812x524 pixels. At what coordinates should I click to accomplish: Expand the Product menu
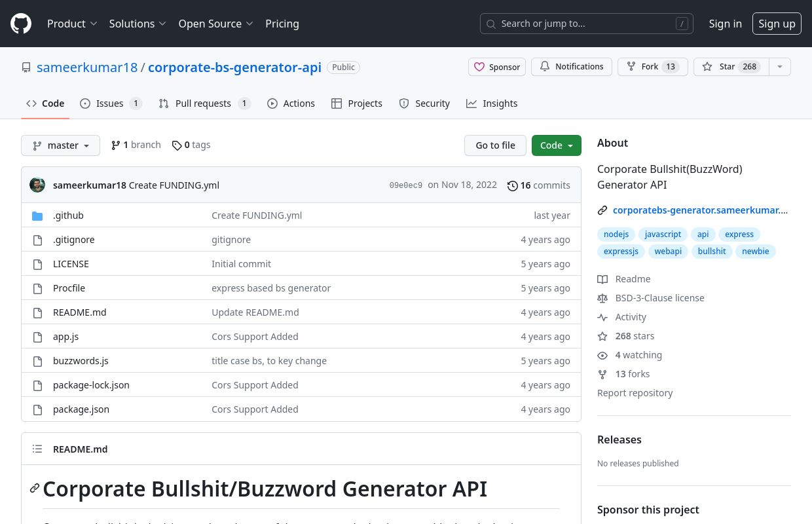(72, 24)
